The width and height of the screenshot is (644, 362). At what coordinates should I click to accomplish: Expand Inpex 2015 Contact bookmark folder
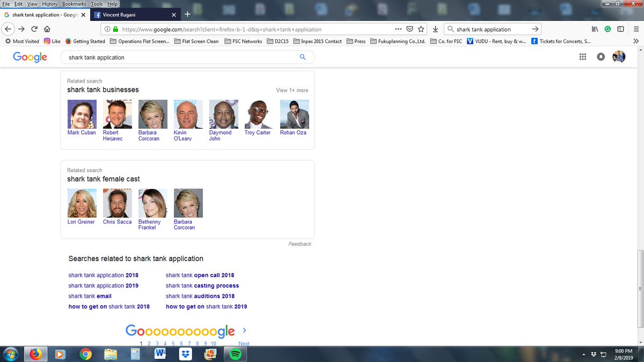tap(317, 41)
